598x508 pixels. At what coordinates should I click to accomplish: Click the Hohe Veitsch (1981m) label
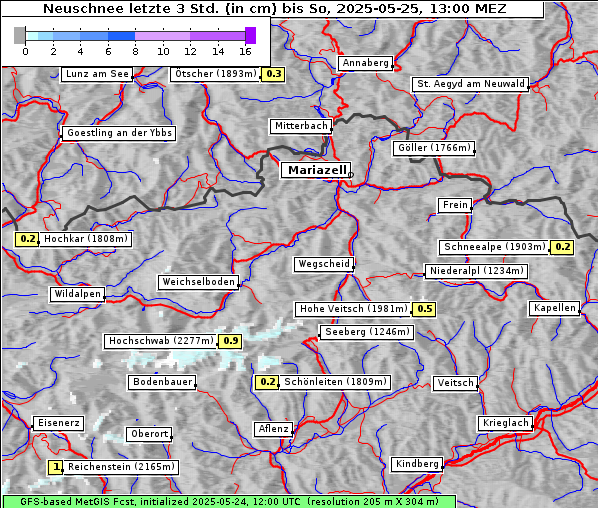click(x=353, y=309)
